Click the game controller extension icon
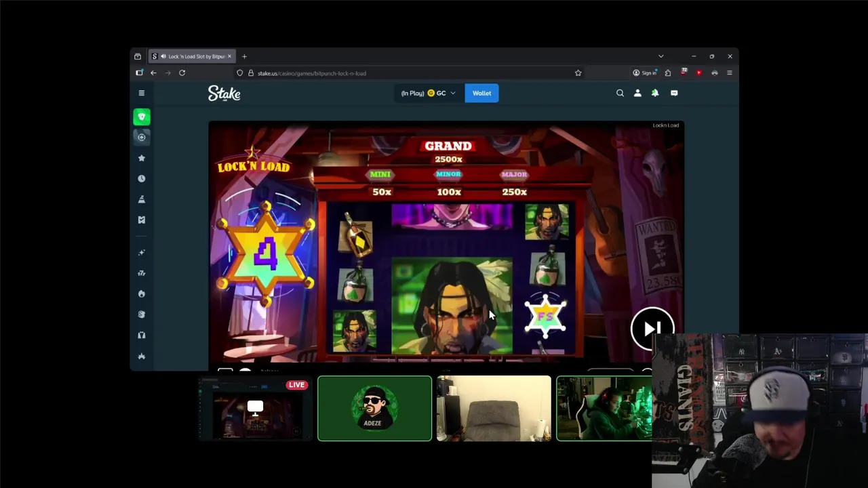868x488 pixels. click(x=715, y=73)
